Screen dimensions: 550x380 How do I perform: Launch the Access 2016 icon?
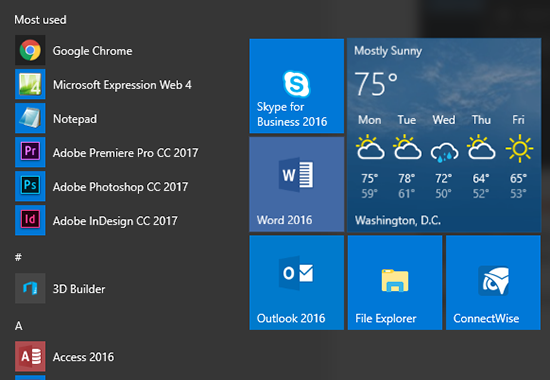click(30, 356)
